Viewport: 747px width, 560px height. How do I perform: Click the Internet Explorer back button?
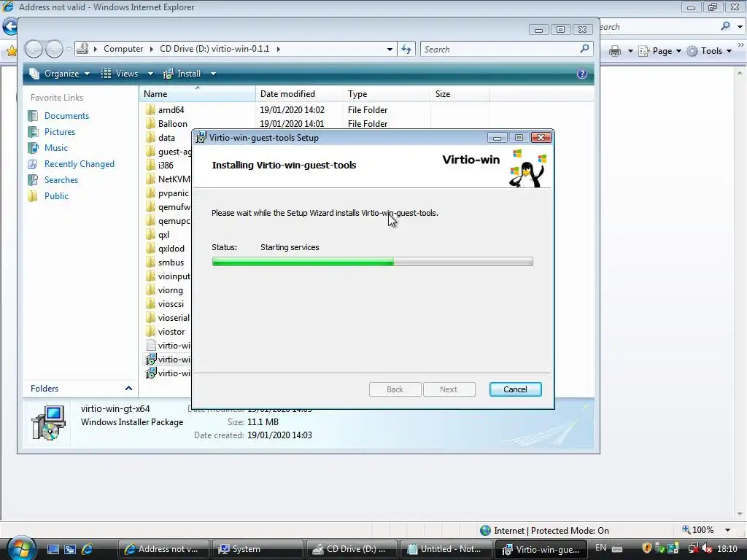[9, 27]
